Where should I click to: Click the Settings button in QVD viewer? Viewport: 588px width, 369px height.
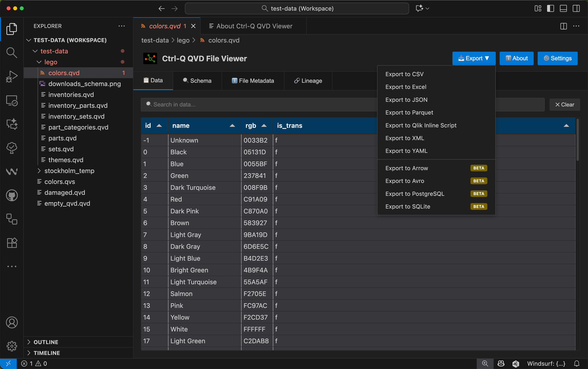click(557, 58)
